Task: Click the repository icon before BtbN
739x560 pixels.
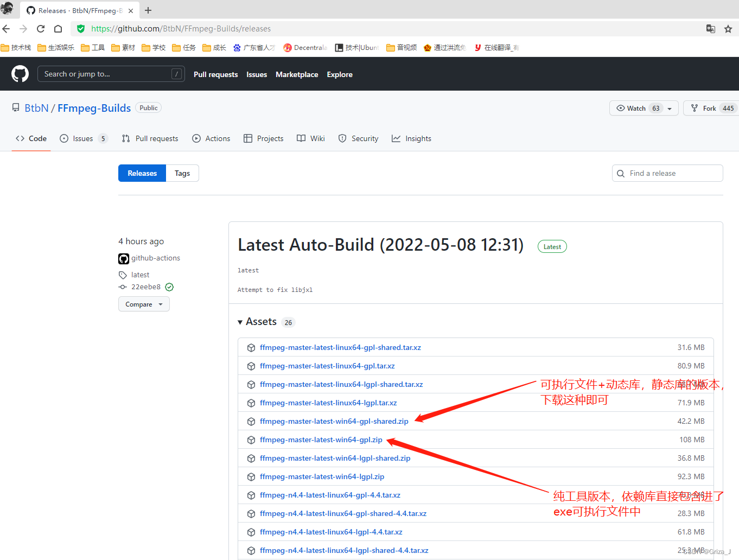Action: click(x=16, y=108)
